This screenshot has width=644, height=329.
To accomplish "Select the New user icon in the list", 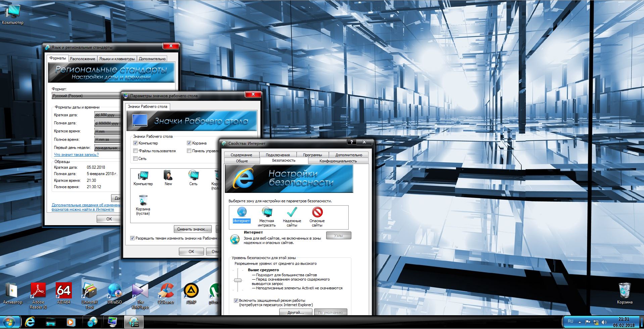I will [168, 178].
